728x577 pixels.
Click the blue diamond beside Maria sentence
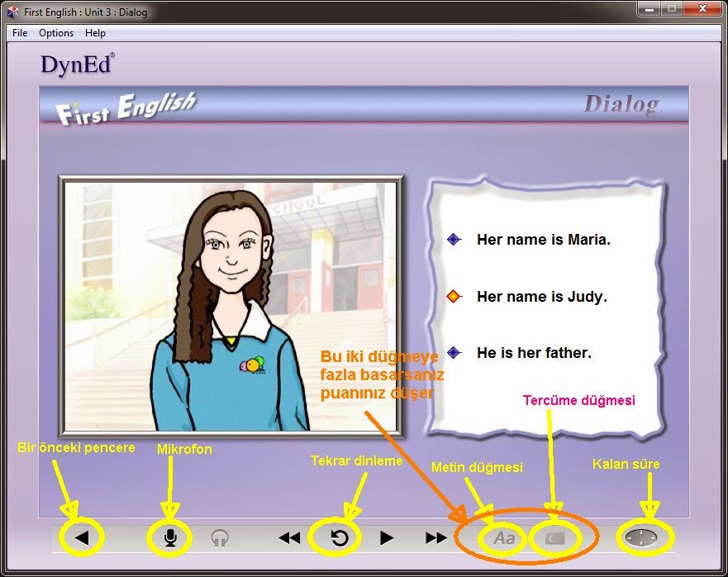454,240
